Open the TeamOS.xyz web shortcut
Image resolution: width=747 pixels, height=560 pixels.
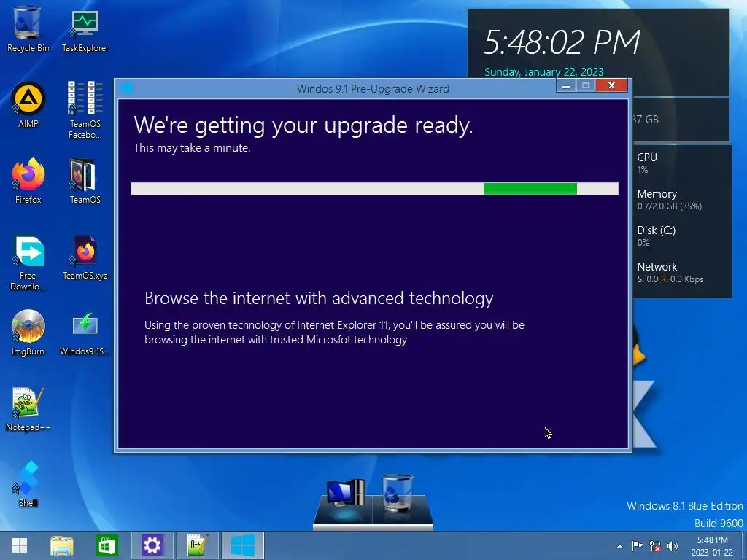coord(85,257)
